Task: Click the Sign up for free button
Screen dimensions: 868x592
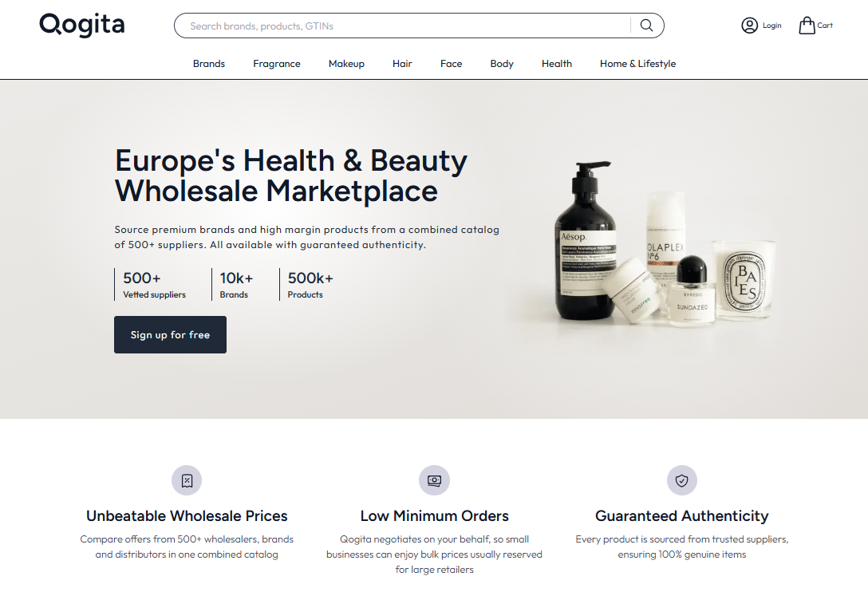Action: (x=170, y=334)
